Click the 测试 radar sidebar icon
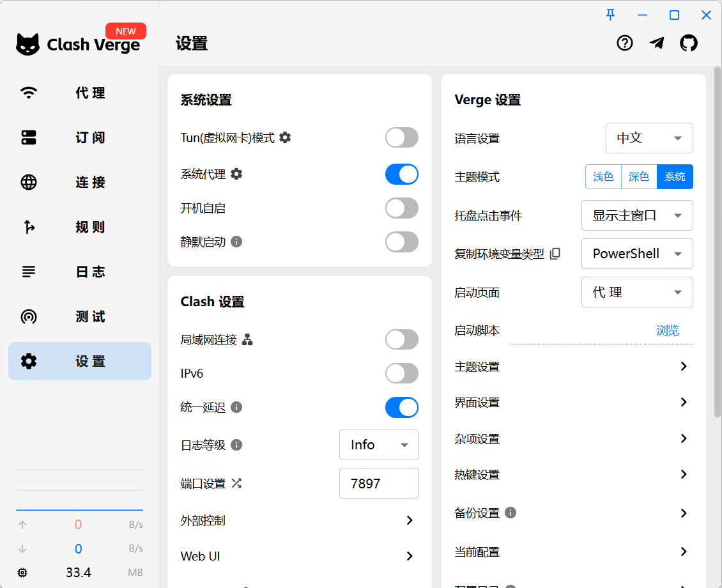This screenshot has height=588, width=722. 29,316
